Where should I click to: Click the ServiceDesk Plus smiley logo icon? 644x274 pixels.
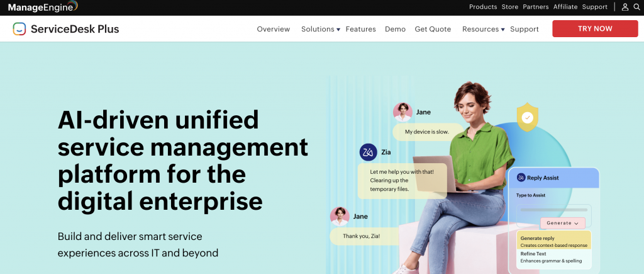(19, 29)
